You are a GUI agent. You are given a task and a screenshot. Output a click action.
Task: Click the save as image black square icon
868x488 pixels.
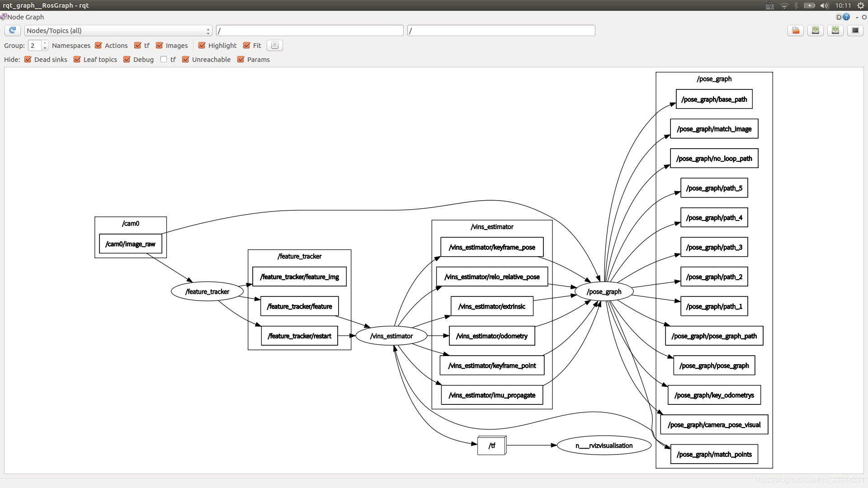[x=855, y=30]
